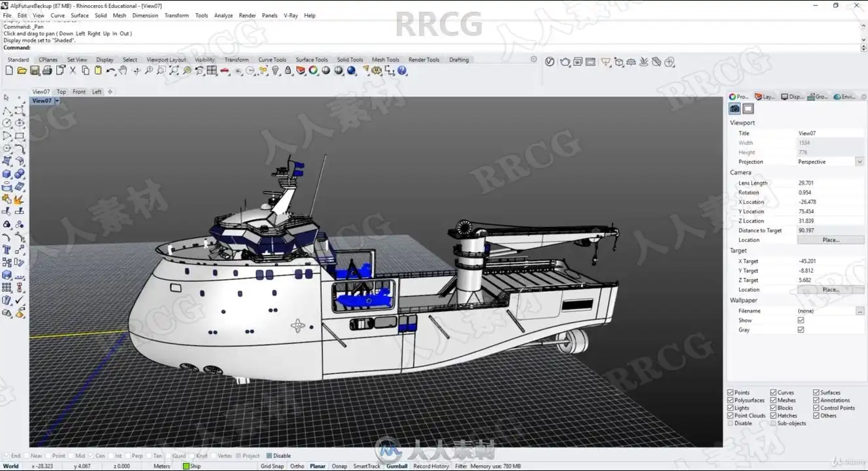Select the arrow pointer tool in left sidebar
The image size is (868, 471).
tap(7, 97)
